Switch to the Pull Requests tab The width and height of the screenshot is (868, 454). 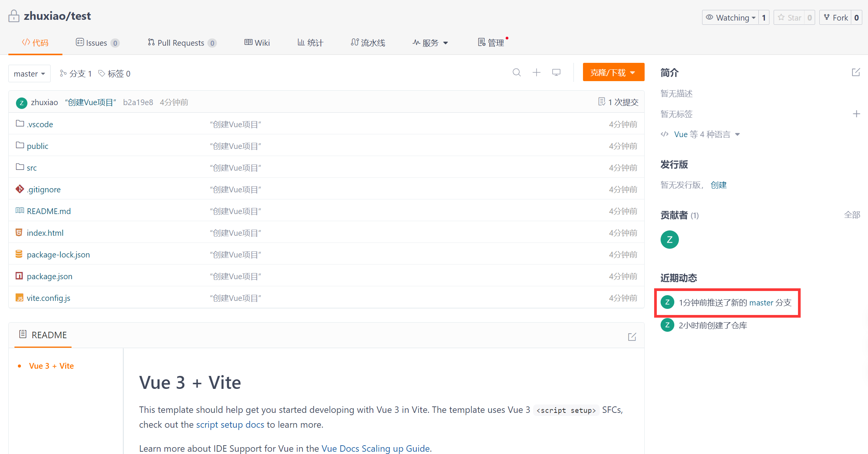click(x=181, y=43)
